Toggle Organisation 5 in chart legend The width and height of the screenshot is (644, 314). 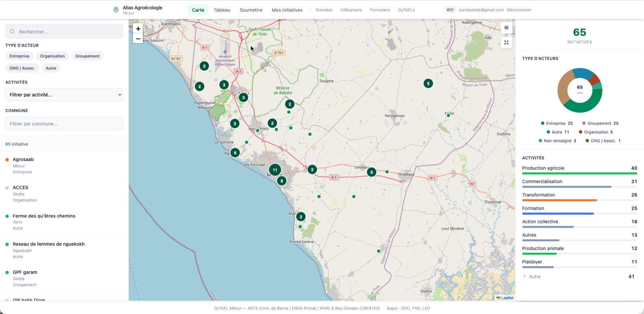(596, 132)
